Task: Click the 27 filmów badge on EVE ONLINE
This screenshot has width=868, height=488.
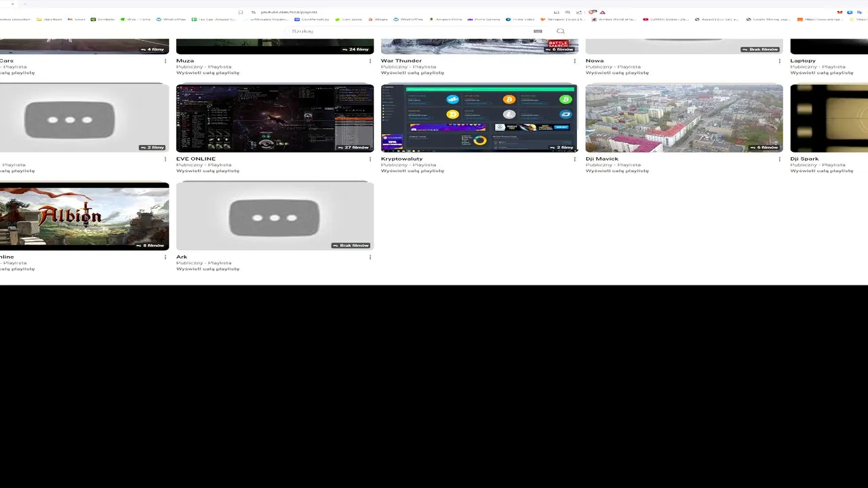Action: click(353, 147)
